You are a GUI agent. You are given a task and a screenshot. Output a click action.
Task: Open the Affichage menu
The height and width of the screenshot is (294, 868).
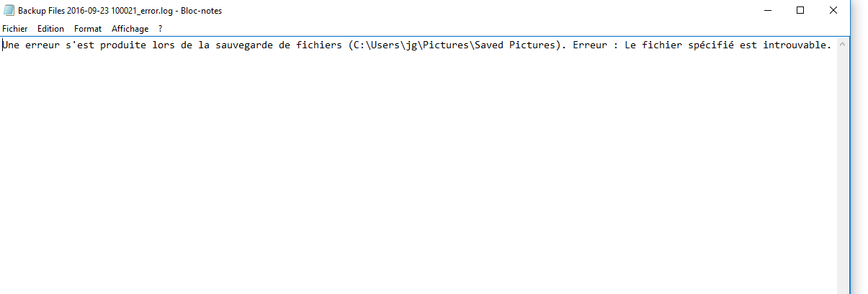(x=130, y=29)
